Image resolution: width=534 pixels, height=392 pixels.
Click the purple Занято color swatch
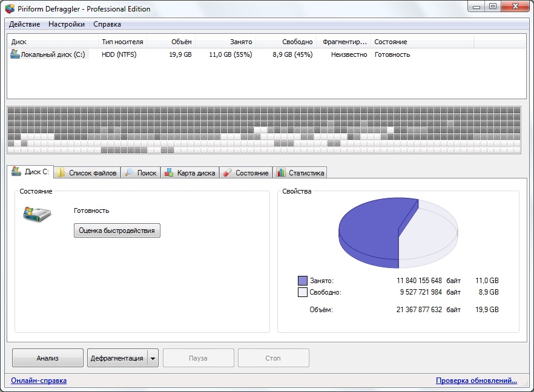click(303, 281)
